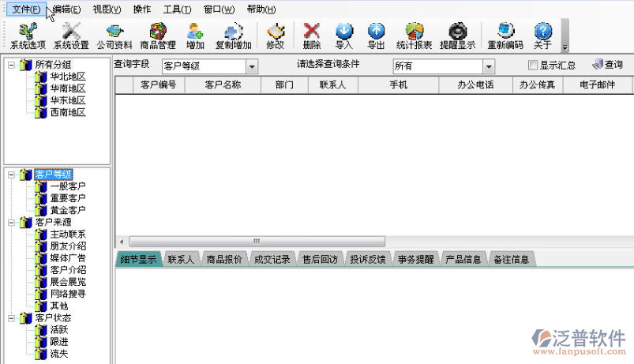Select 黄金客户 in the tree
Screen dimensions: 634x364
tap(67, 210)
